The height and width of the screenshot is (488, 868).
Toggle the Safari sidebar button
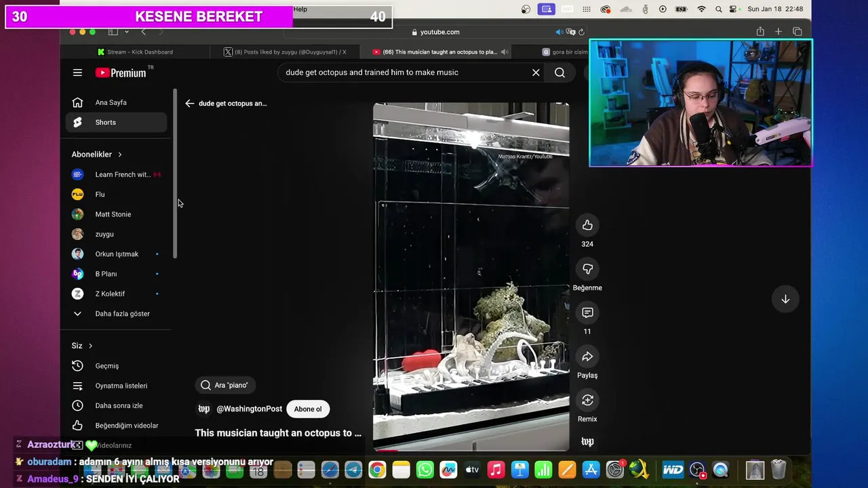[113, 32]
